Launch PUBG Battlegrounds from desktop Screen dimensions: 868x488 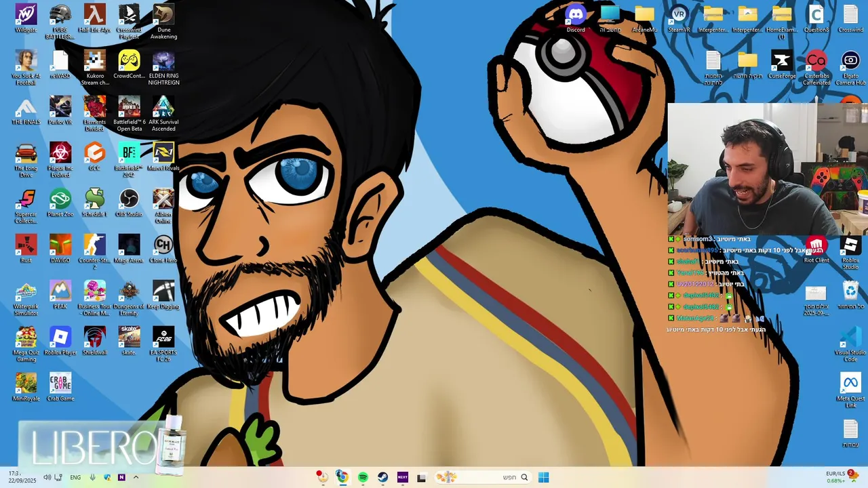pos(60,22)
